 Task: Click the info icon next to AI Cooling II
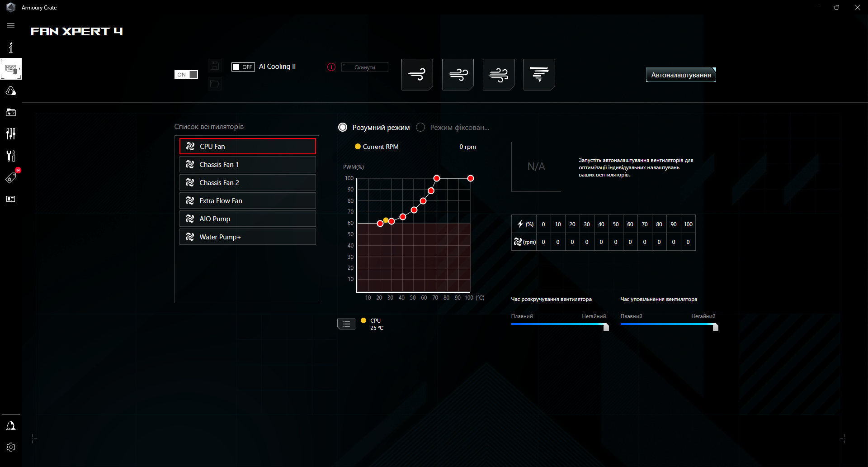(x=330, y=67)
